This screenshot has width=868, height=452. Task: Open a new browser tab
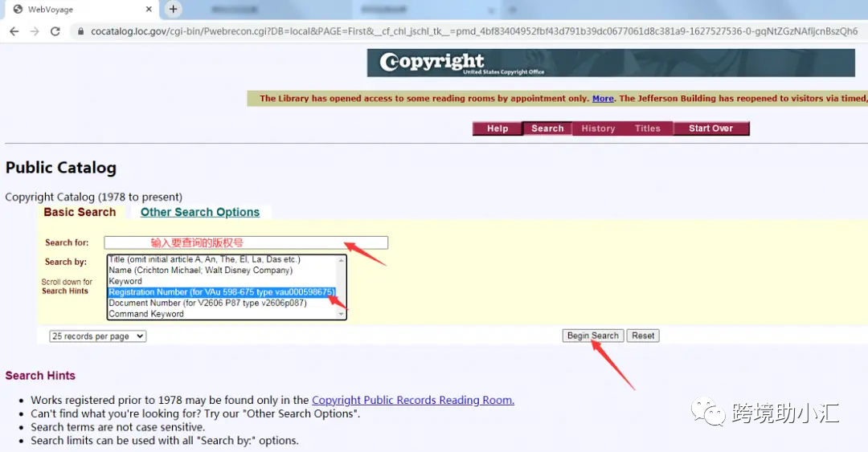pyautogui.click(x=174, y=10)
